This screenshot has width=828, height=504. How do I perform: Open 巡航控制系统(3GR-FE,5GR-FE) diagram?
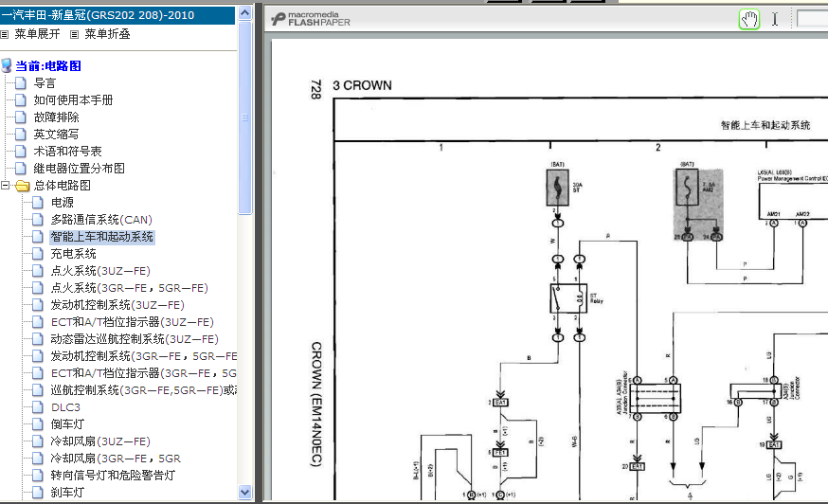(144, 390)
